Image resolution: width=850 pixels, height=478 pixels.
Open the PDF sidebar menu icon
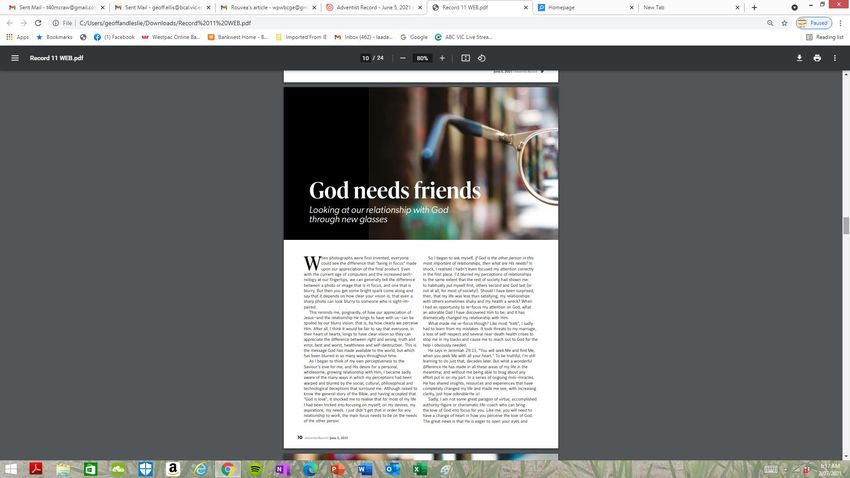pyautogui.click(x=15, y=58)
